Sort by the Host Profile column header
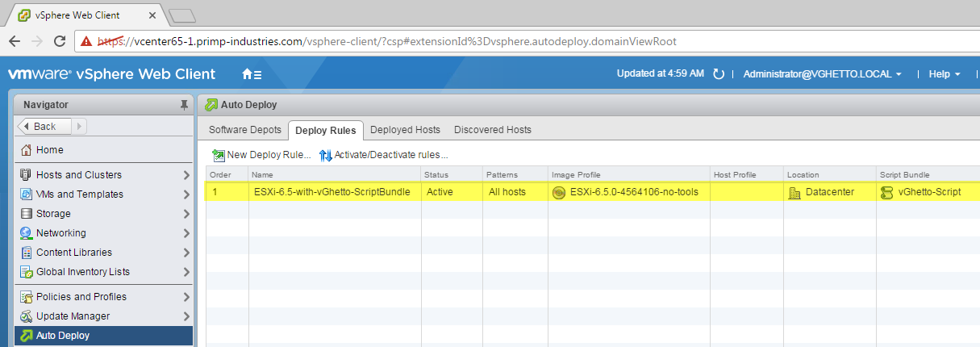Image resolution: width=980 pixels, height=347 pixels. tap(747, 174)
